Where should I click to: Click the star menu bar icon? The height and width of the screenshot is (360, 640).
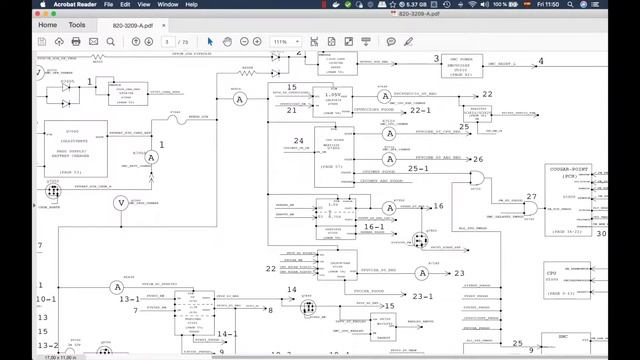(x=393, y=4)
